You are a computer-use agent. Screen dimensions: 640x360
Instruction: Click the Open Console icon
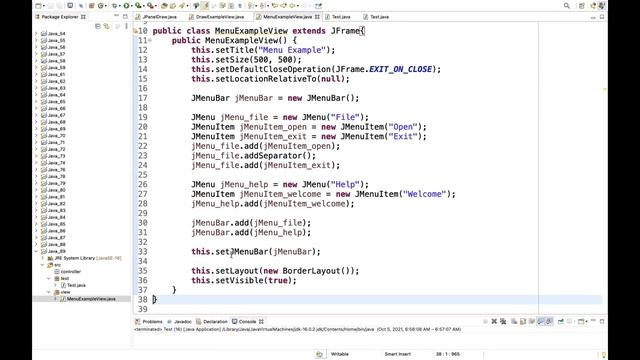[x=581, y=322]
